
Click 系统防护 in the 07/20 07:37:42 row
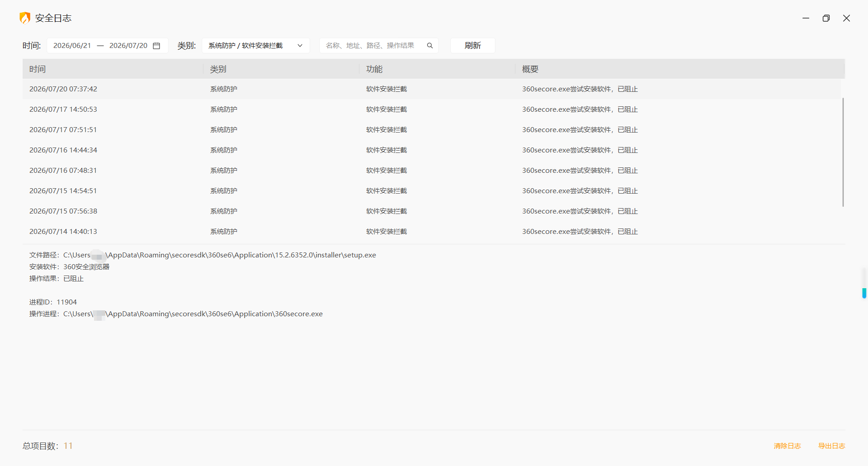pos(224,89)
